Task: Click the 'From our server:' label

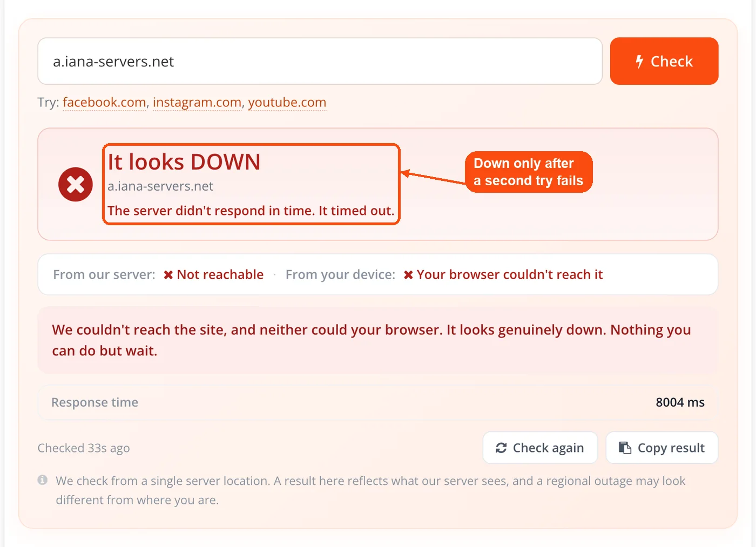Action: (x=104, y=274)
